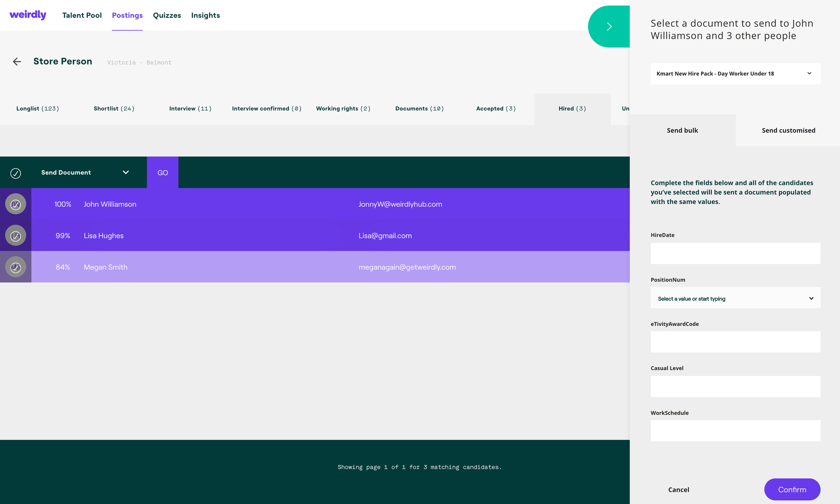Click the Confirm button
The height and width of the screenshot is (504, 840).
tap(792, 489)
